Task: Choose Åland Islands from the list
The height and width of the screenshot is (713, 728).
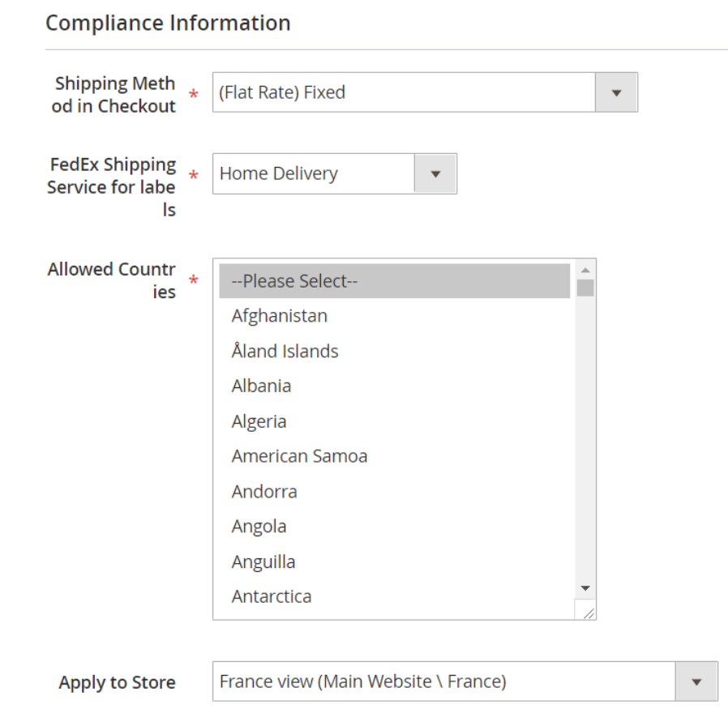Action: point(395,351)
